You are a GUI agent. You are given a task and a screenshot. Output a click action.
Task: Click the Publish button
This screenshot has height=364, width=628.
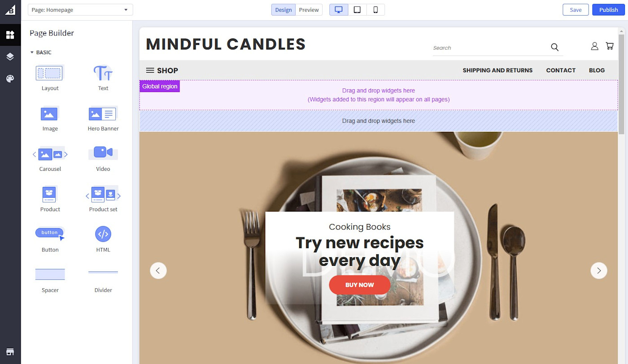(x=609, y=10)
